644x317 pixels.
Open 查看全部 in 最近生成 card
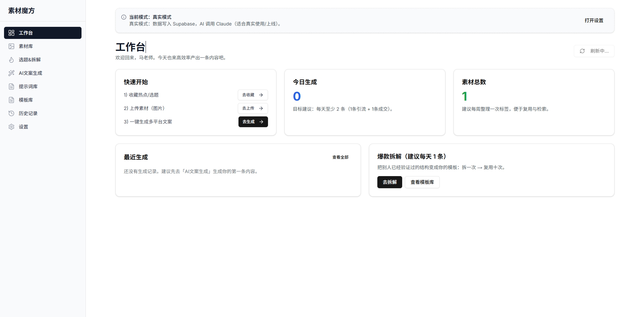(x=340, y=157)
